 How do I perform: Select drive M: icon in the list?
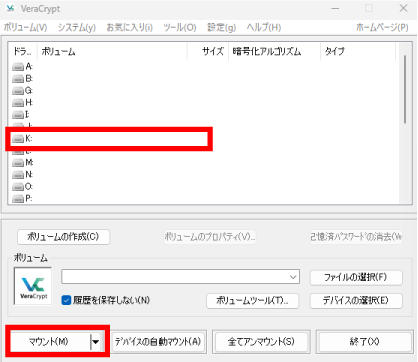pos(18,163)
